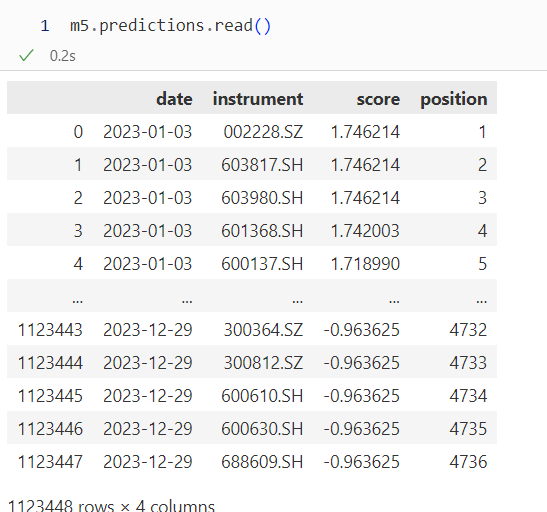Select row index 1123443

(50, 330)
